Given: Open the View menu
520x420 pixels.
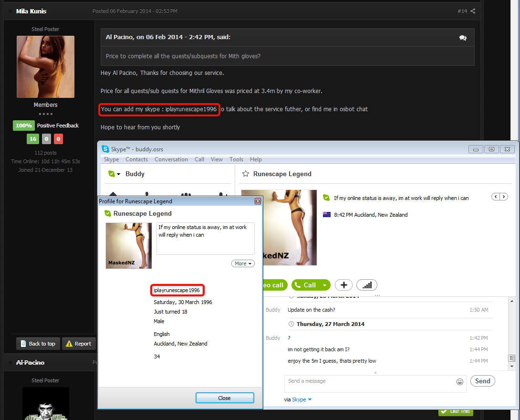Looking at the screenshot, I should coord(217,159).
